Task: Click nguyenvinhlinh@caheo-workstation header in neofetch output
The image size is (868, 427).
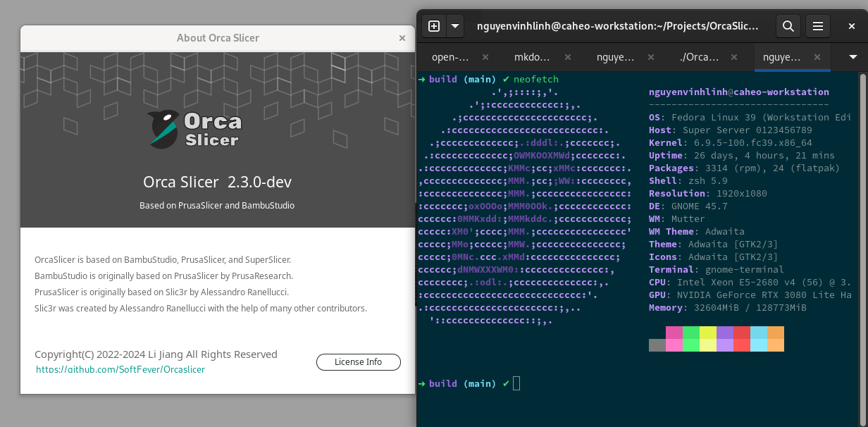Action: click(739, 92)
